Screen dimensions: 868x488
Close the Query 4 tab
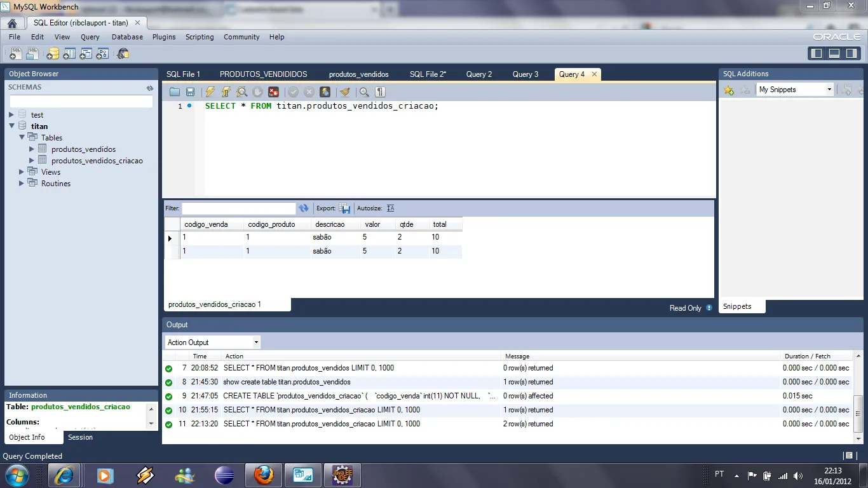(x=595, y=74)
